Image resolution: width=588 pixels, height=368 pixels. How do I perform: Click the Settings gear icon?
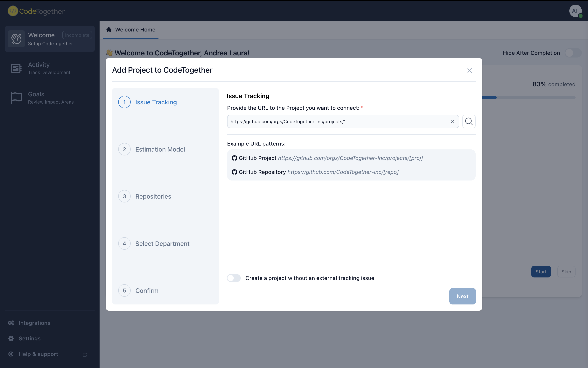coord(11,338)
